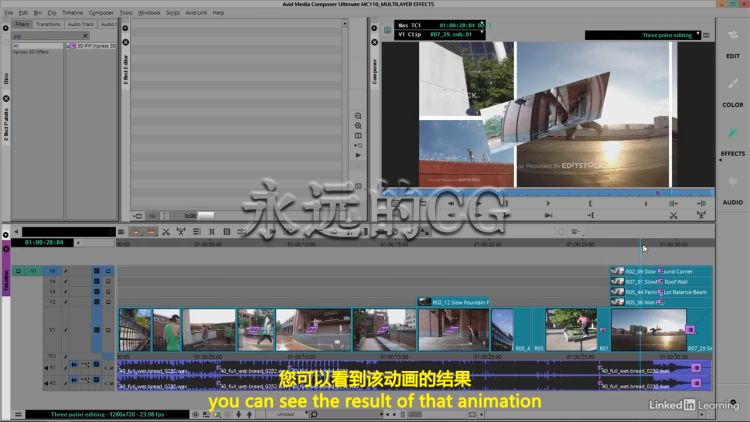This screenshot has width=750, height=422.
Task: Click the list-lines icon in timeline toolbar
Action: click(x=196, y=232)
